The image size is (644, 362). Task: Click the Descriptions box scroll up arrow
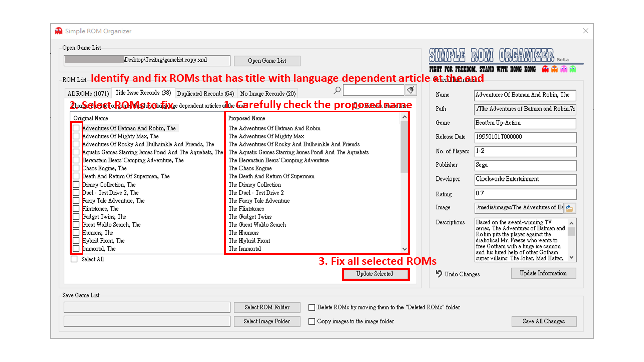571,223
